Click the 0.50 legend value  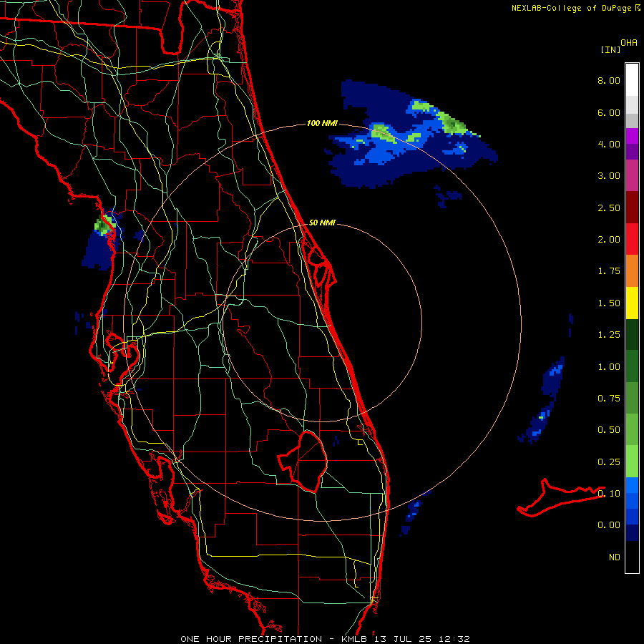tap(609, 430)
